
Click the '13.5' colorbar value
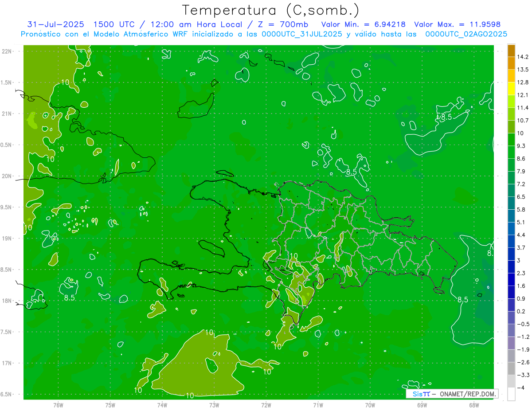(x=523, y=70)
